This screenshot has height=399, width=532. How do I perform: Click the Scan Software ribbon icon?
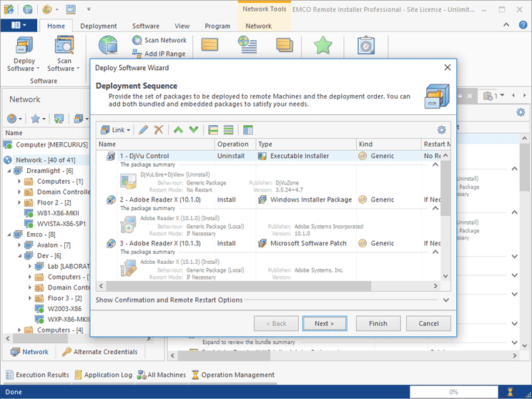coord(61,55)
